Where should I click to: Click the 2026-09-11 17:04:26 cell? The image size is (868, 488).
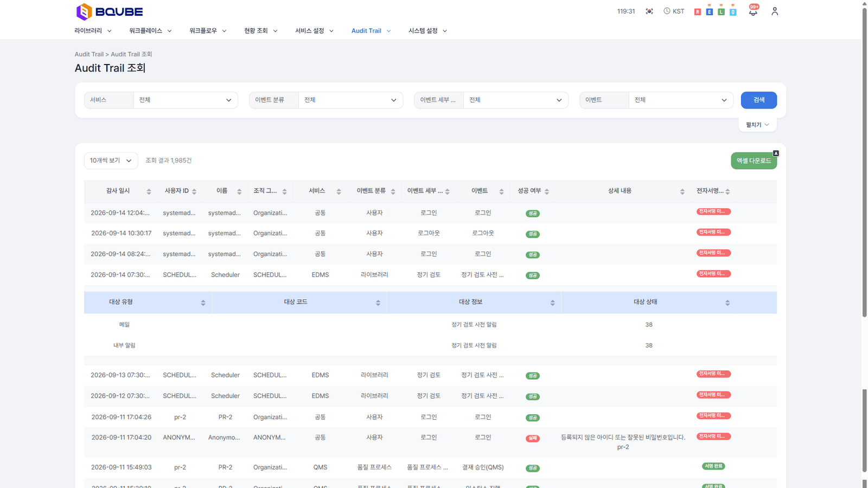121,417
